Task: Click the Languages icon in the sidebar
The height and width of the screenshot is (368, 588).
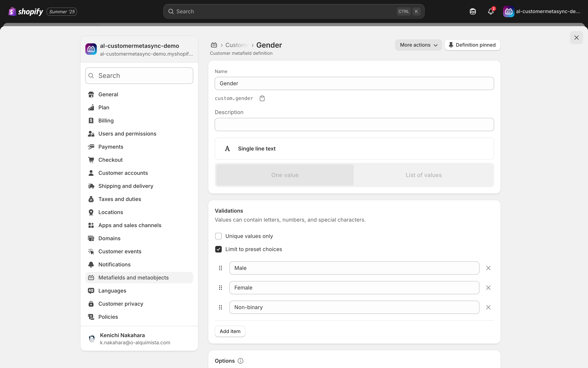Action: click(x=91, y=291)
